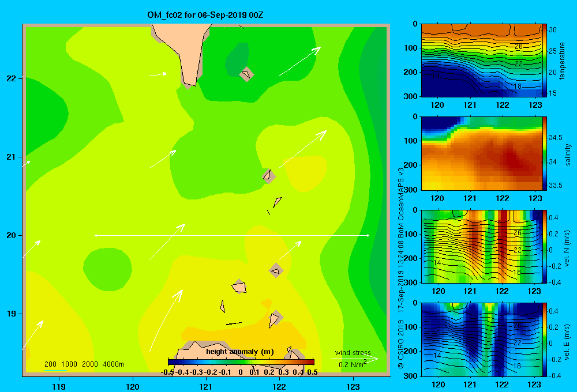Open the temperature depth-section panel
The width and height of the screenshot is (577, 392).
click(x=481, y=61)
